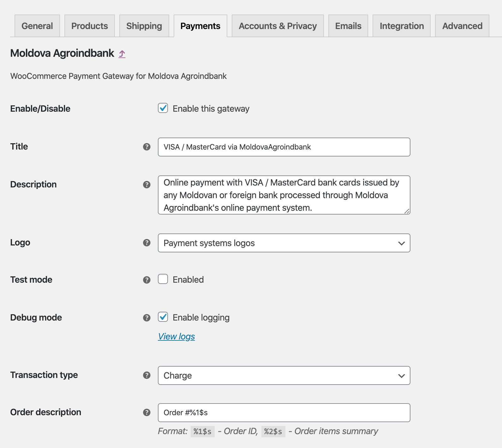Click the help icon beside Debug mode
The image size is (502, 448).
pyautogui.click(x=146, y=318)
